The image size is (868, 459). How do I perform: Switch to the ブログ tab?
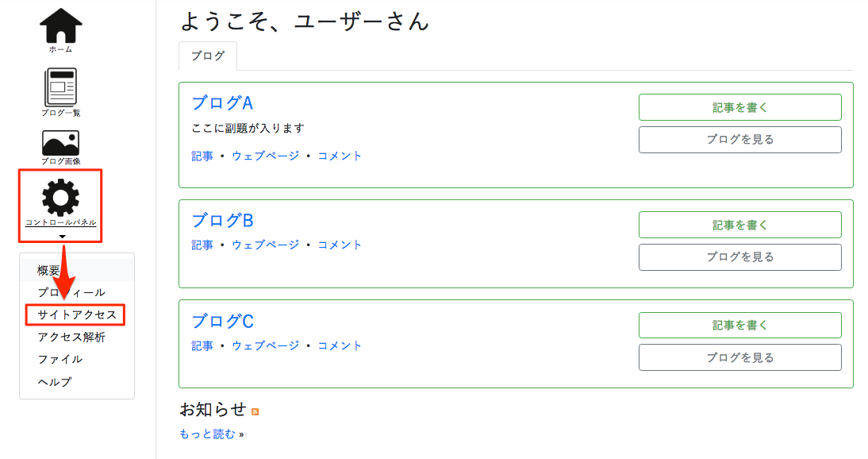[208, 56]
